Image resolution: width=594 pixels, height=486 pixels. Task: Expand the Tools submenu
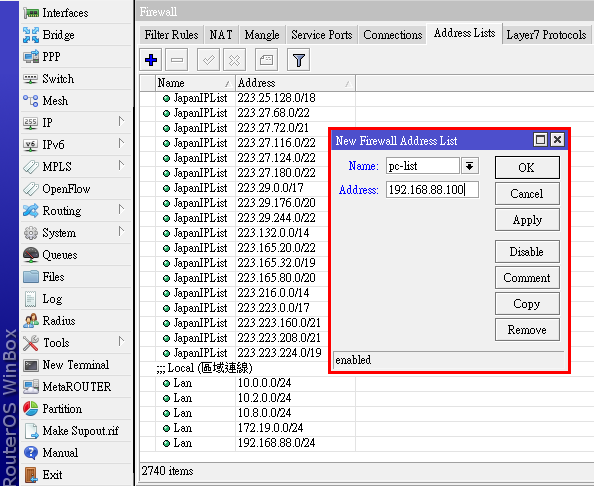point(121,342)
